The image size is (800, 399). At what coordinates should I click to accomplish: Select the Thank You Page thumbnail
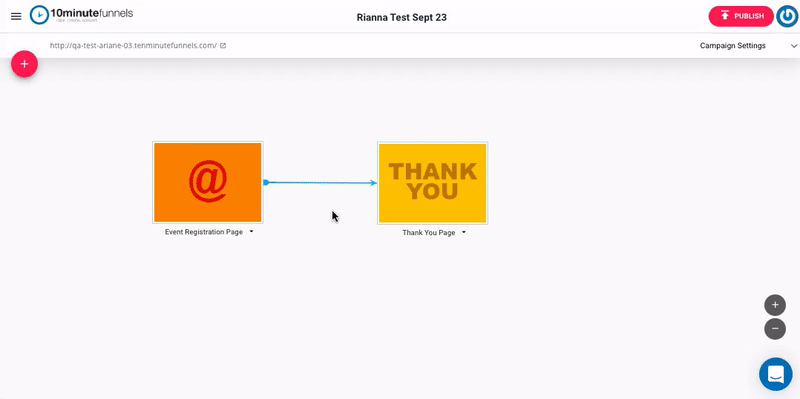(433, 183)
